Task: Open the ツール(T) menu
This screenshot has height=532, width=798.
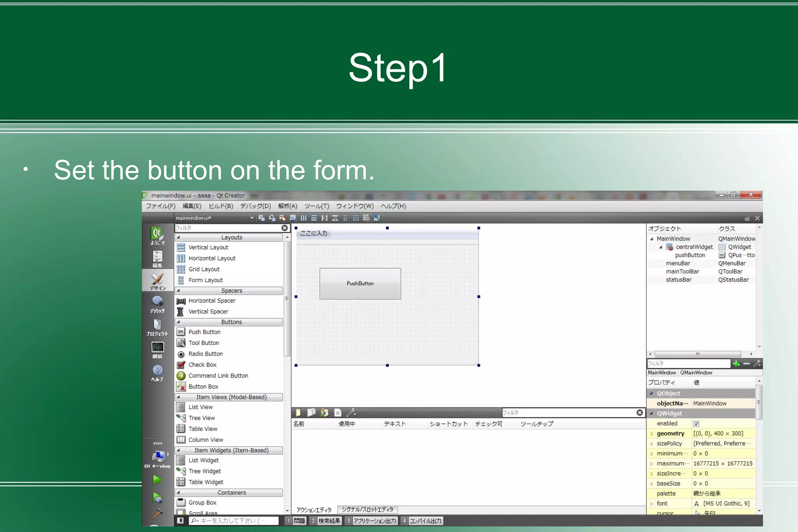Action: click(317, 206)
